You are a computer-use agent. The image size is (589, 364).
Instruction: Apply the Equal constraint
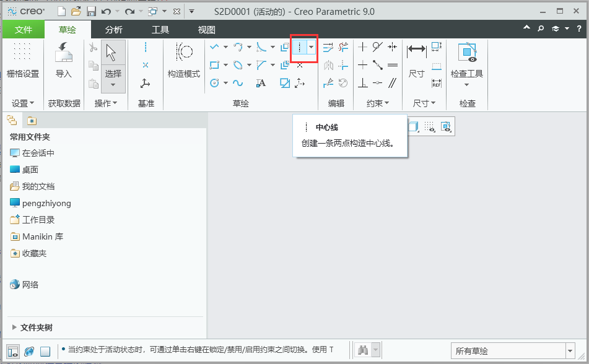(x=393, y=65)
